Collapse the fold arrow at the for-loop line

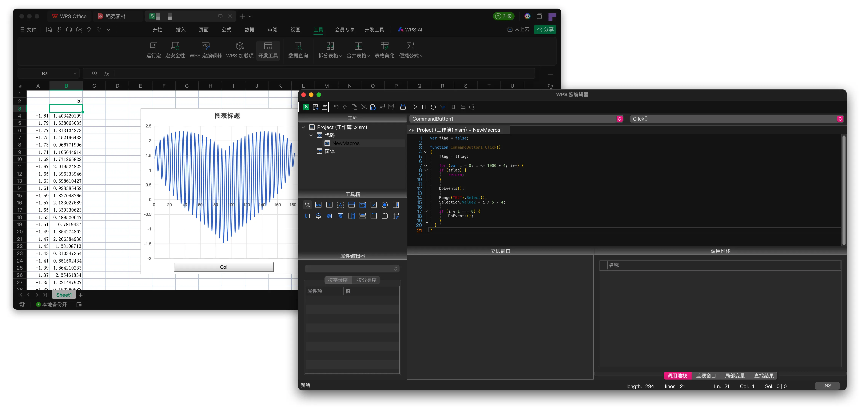[426, 166]
